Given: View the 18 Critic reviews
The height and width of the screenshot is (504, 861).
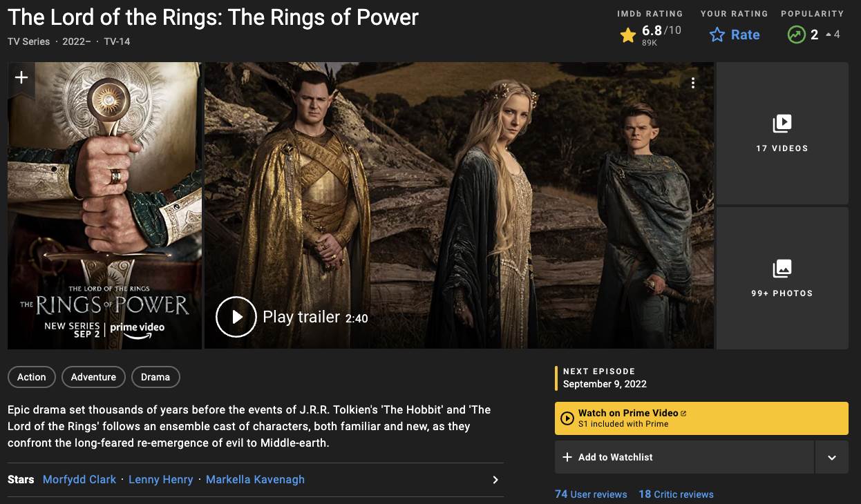Looking at the screenshot, I should 676,494.
